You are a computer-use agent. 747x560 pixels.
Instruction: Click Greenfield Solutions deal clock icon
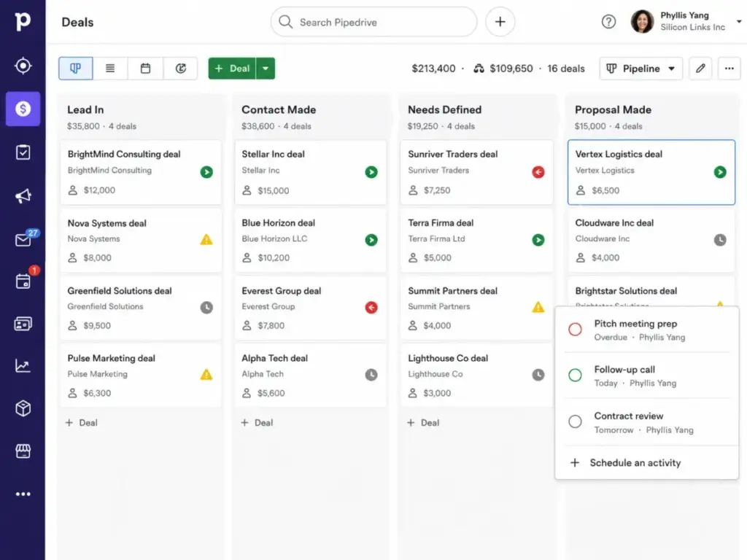click(x=206, y=308)
